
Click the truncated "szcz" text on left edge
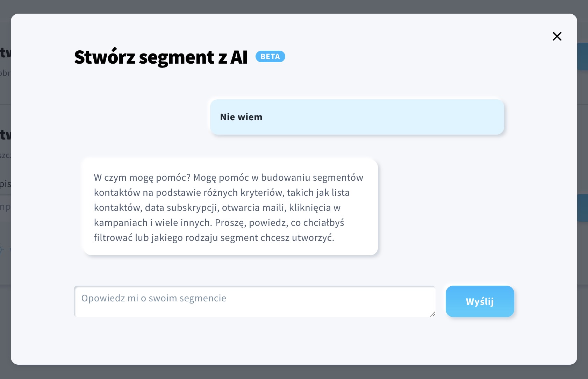[6, 156]
